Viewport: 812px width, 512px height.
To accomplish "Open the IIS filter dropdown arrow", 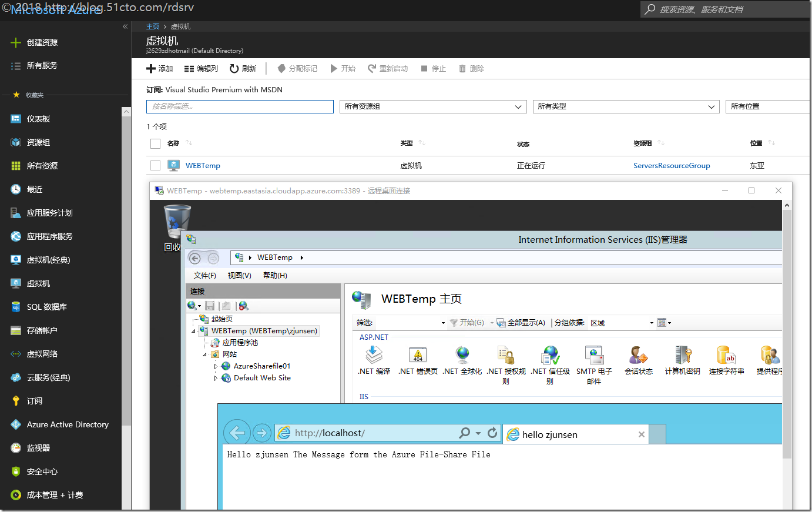I will pos(443,323).
